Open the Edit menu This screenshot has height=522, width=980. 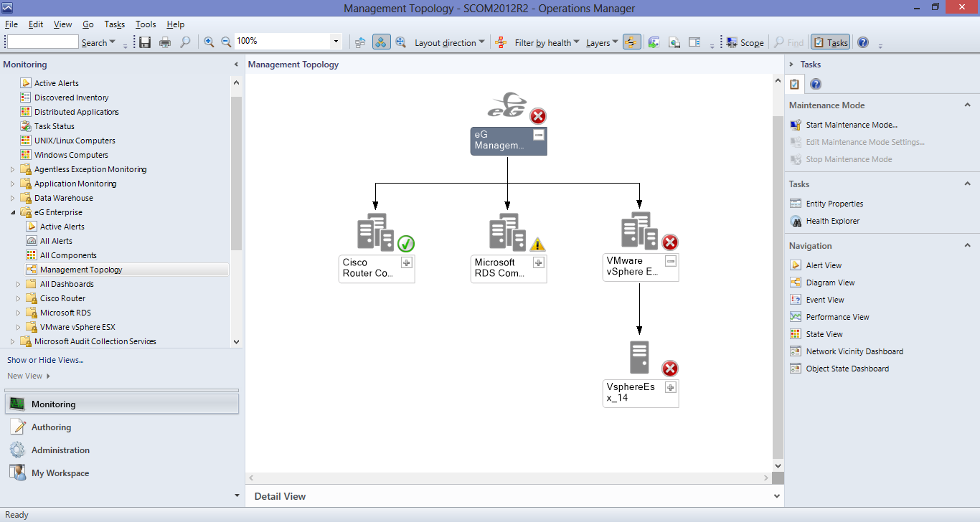(x=36, y=24)
